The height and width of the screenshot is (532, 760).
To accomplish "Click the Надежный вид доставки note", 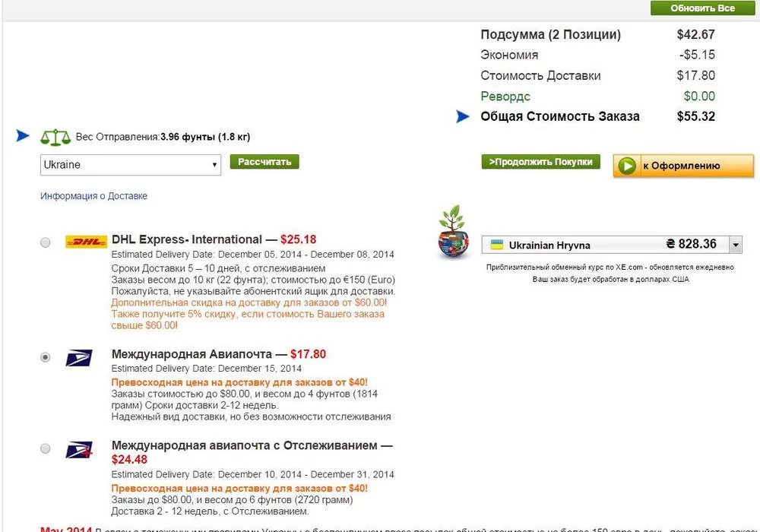I will click(x=251, y=416).
